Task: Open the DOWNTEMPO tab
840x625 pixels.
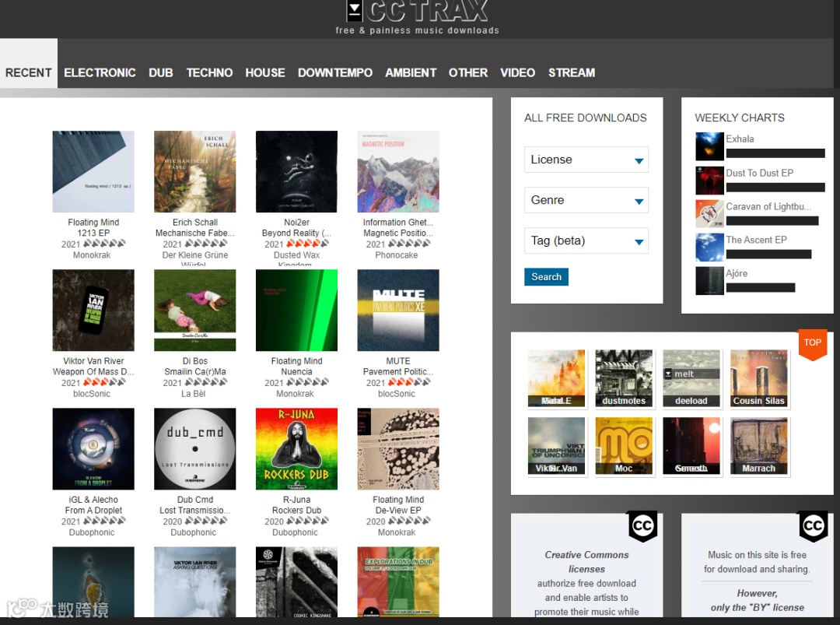Action: [x=334, y=72]
